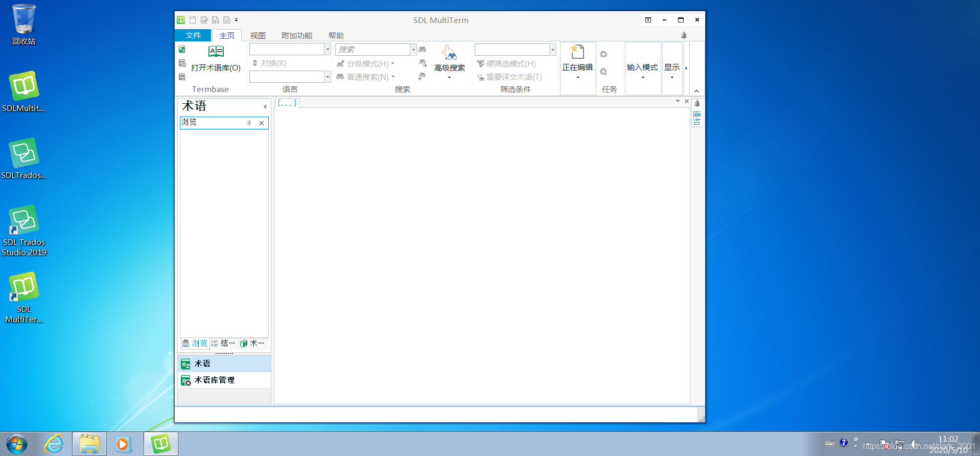Select the 结… results list tab
Image resolution: width=980 pixels, height=456 pixels.
[223, 343]
